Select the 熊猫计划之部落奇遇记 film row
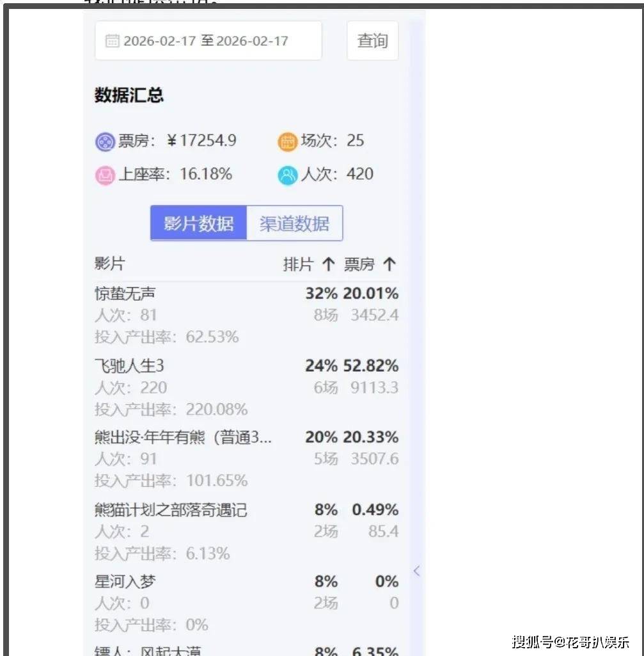This screenshot has width=644, height=656. pos(171,510)
